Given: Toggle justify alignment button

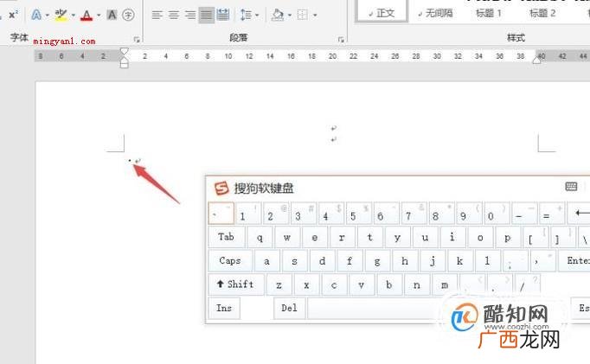Looking at the screenshot, I should pyautogui.click(x=207, y=15).
